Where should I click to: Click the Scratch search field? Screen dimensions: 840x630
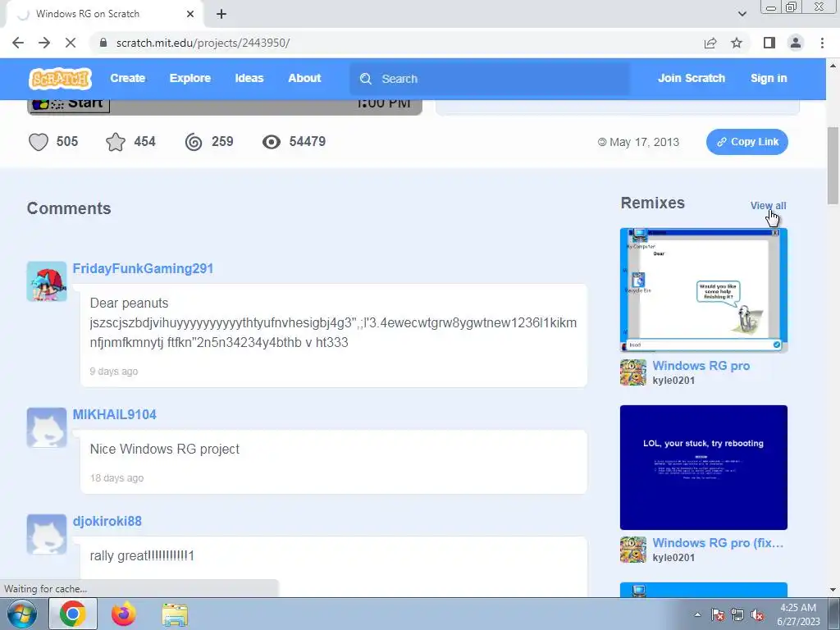tap(490, 79)
